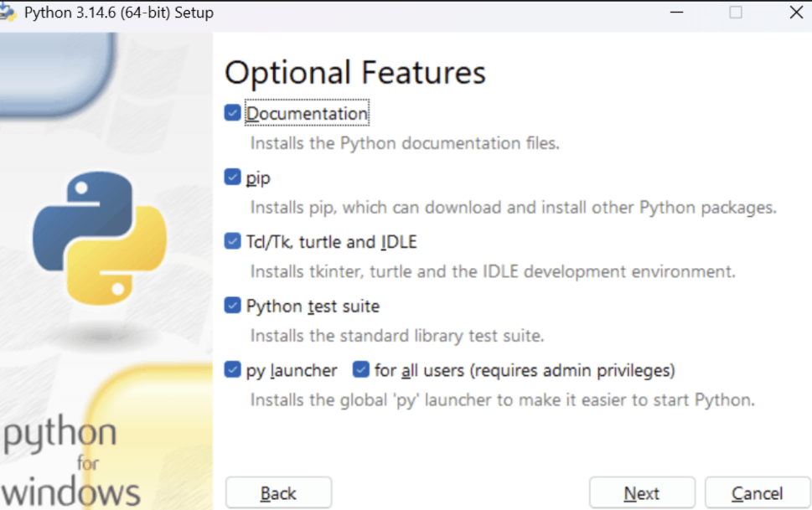This screenshot has width=812, height=510.
Task: Uncheck the for all users checkbox
Action: coord(360,369)
